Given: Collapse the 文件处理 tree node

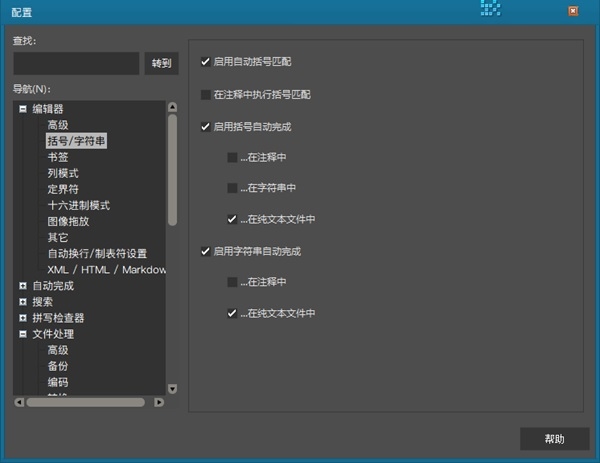Looking at the screenshot, I should tap(23, 334).
